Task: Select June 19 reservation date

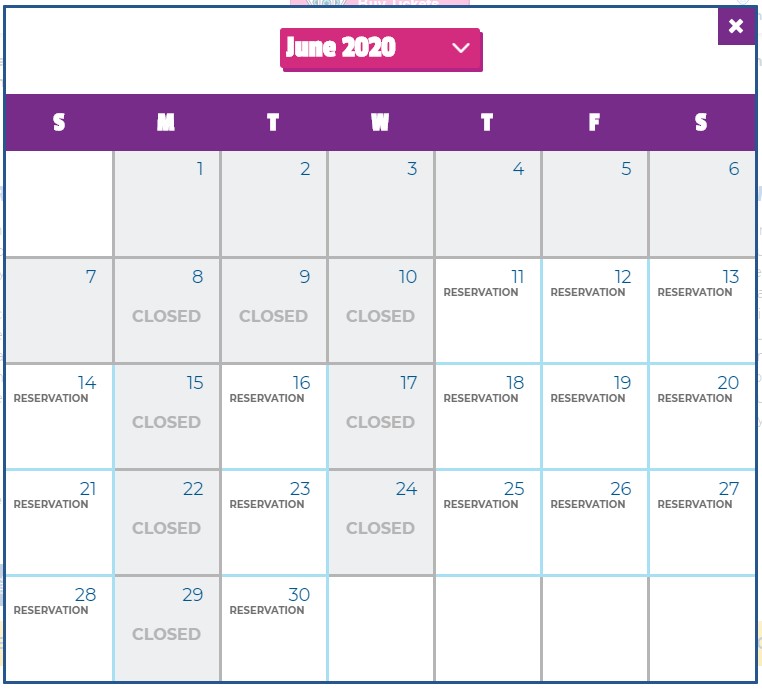Action: [595, 416]
